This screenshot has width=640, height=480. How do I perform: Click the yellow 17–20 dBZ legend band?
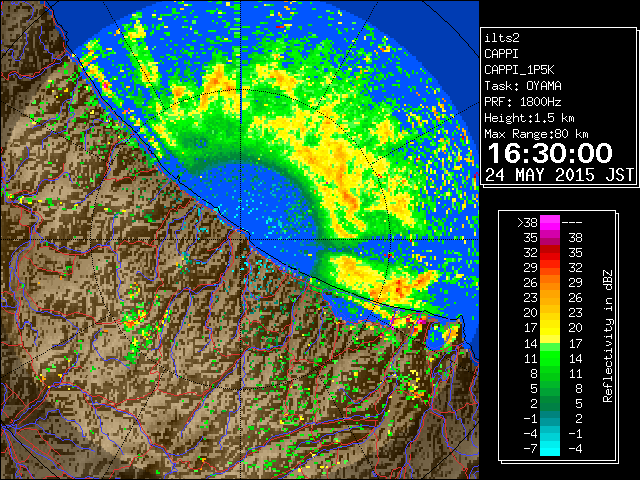tap(550, 328)
